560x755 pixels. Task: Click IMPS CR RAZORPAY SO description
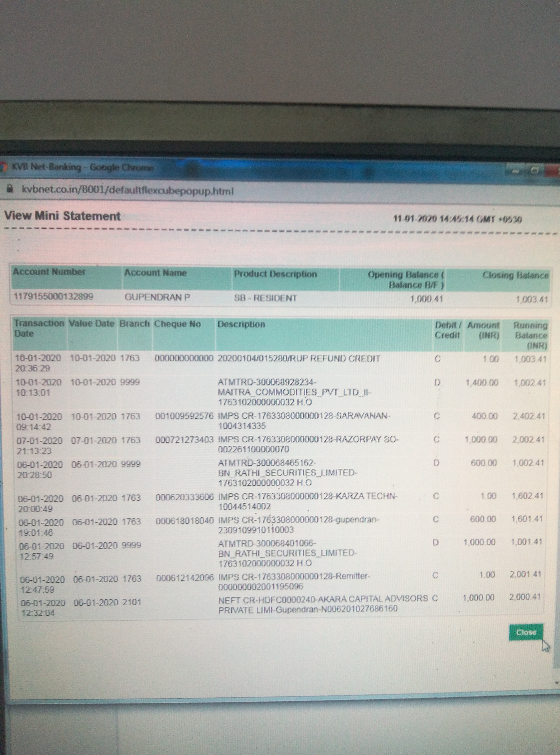pos(308,444)
